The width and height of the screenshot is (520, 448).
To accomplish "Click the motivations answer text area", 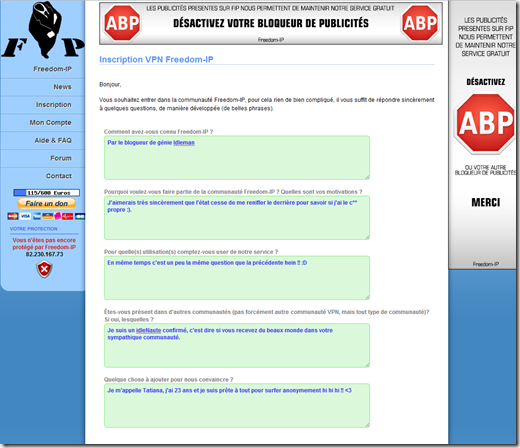I will (237, 217).
